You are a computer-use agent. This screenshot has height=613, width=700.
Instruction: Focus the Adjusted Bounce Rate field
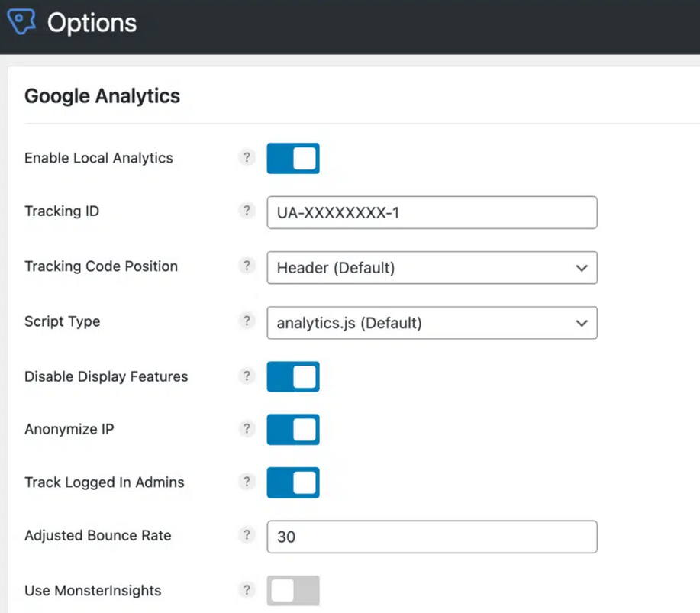(x=431, y=537)
